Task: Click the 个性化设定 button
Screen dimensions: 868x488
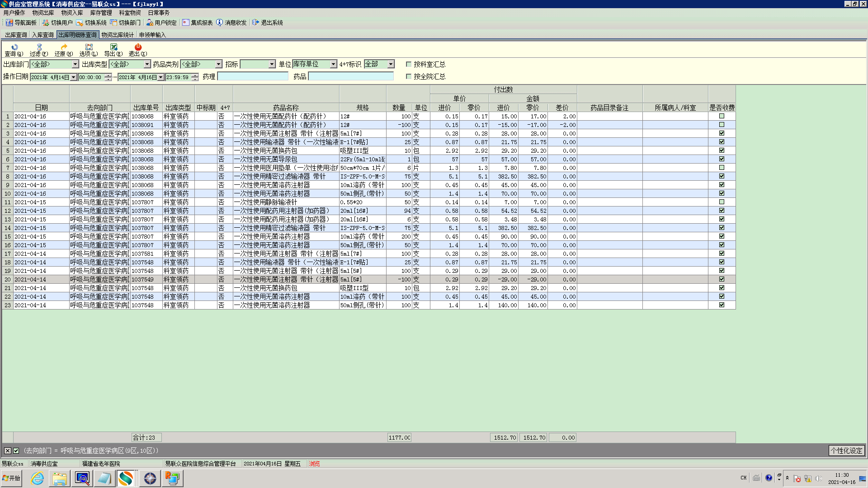Action: (x=846, y=450)
